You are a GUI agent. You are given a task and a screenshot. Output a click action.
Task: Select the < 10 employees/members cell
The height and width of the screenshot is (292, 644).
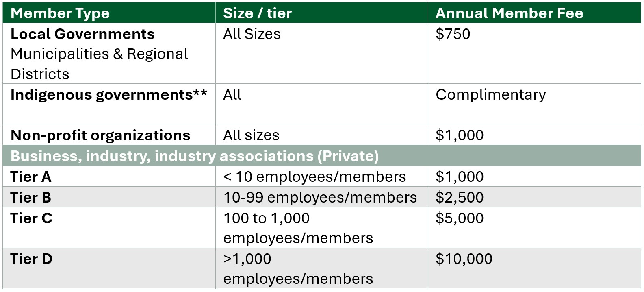click(x=321, y=177)
